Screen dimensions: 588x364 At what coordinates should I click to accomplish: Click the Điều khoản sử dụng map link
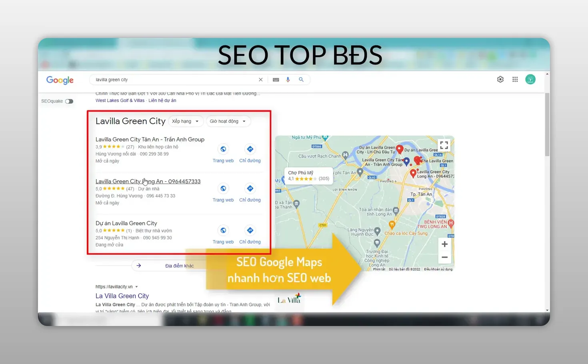pyautogui.click(x=438, y=269)
